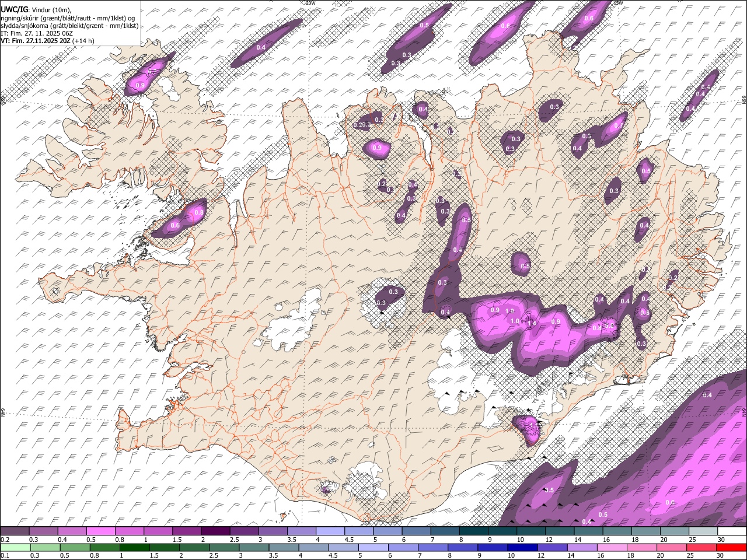The width and height of the screenshot is (747, 560).
Task: Pick the indigo-violet 12 rain legend swatch
Action: [552, 548]
